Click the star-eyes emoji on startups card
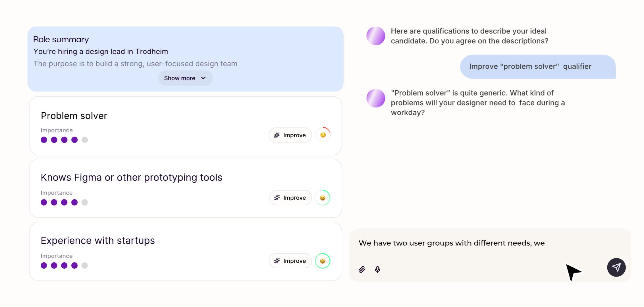Viewport: 644px width, 307px height. tap(323, 261)
